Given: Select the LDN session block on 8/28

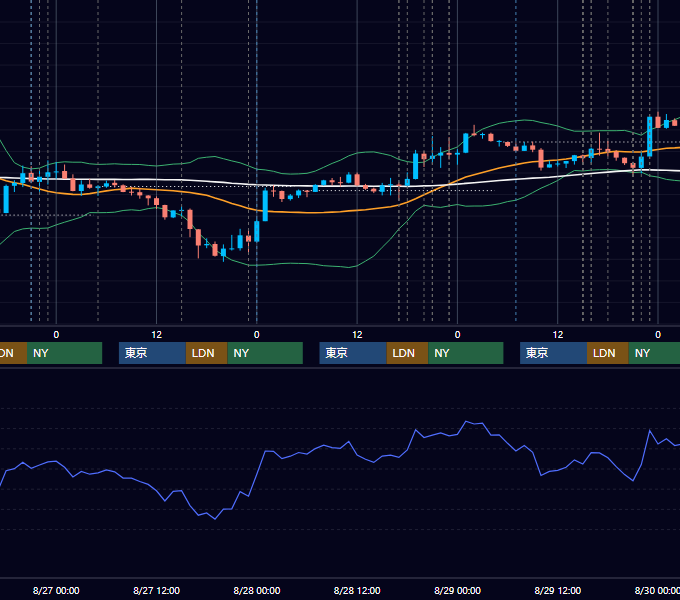Looking at the screenshot, I should pos(407,353).
